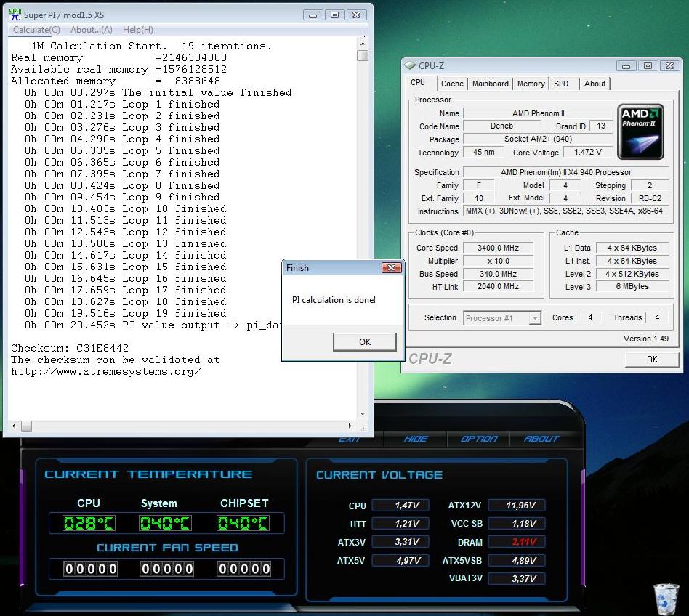Click the fan speed counter under System
This screenshot has width=689, height=616.
167,569
